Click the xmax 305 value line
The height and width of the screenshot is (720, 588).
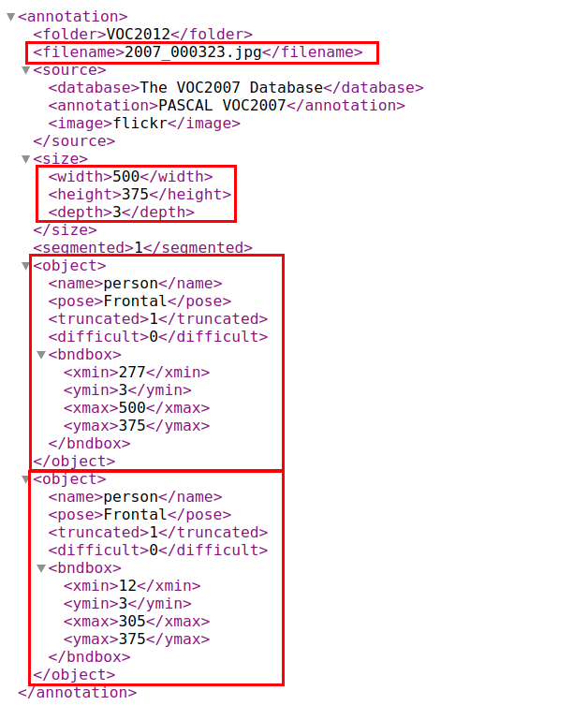[137, 622]
